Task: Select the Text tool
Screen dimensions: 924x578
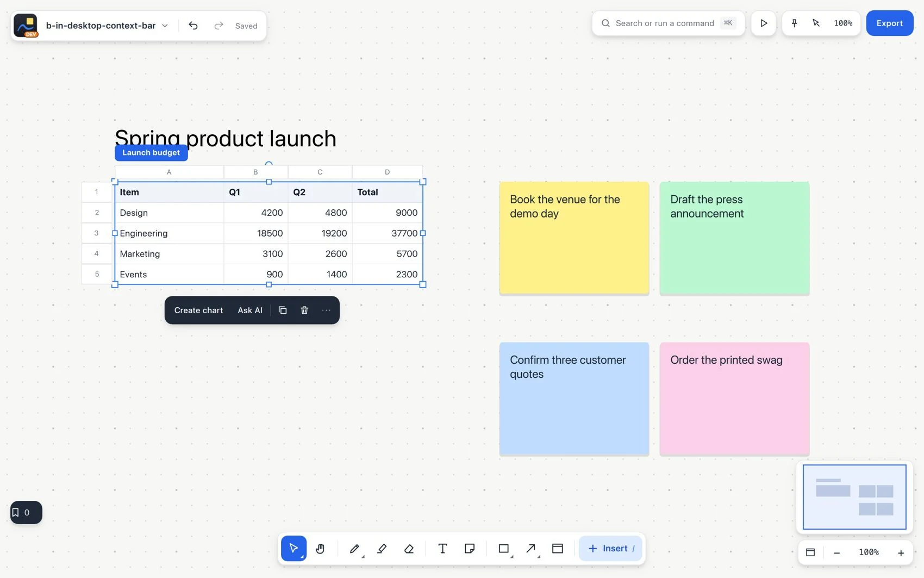Action: (x=442, y=548)
